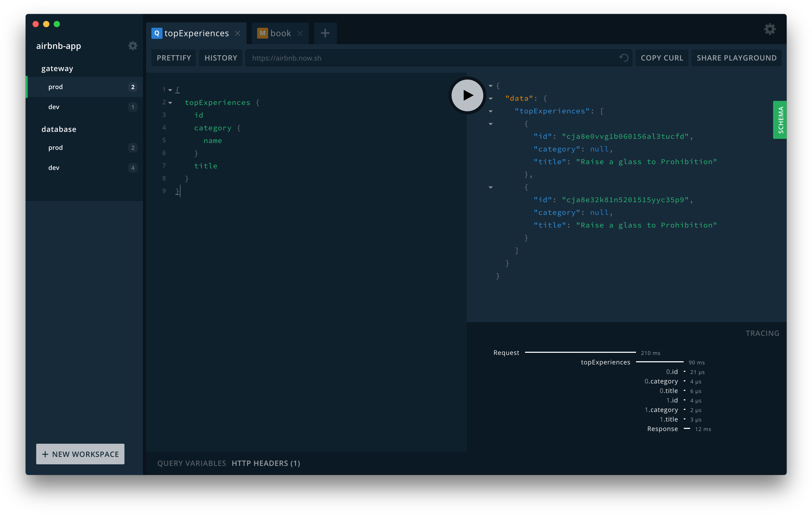The width and height of the screenshot is (812, 514).
Task: Run the query with the play button
Action: [467, 95]
